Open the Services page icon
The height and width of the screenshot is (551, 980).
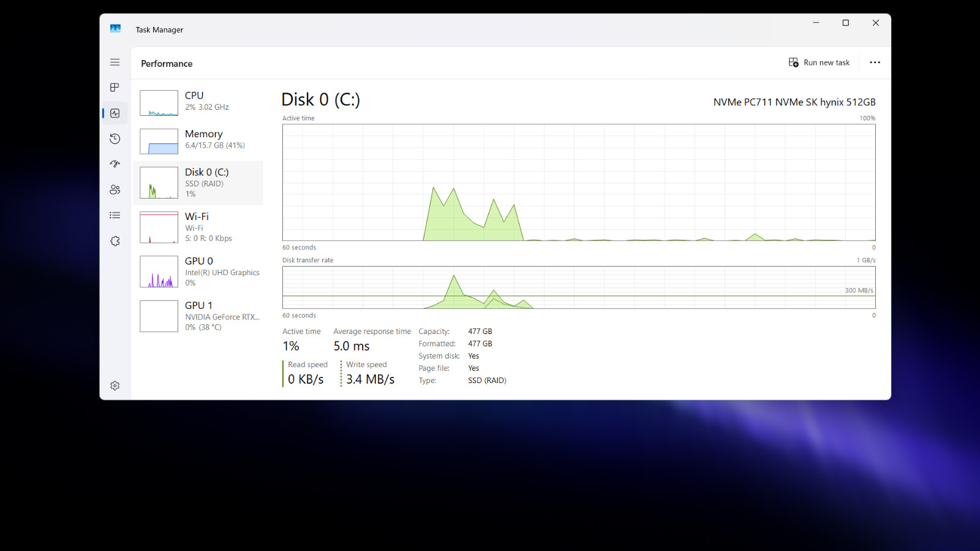point(115,241)
